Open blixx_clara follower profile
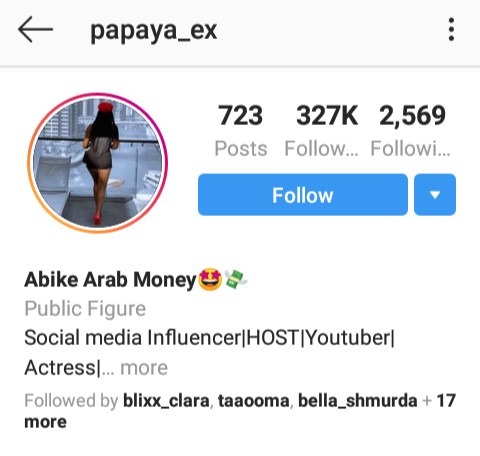Screen dimensions: 480x456 click(x=166, y=400)
